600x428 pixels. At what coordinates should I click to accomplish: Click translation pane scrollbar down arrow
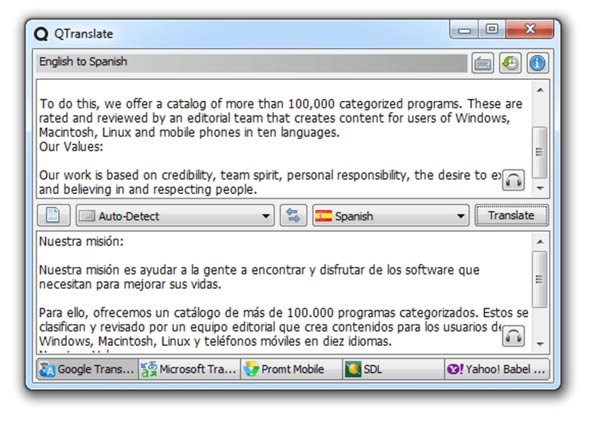point(540,344)
